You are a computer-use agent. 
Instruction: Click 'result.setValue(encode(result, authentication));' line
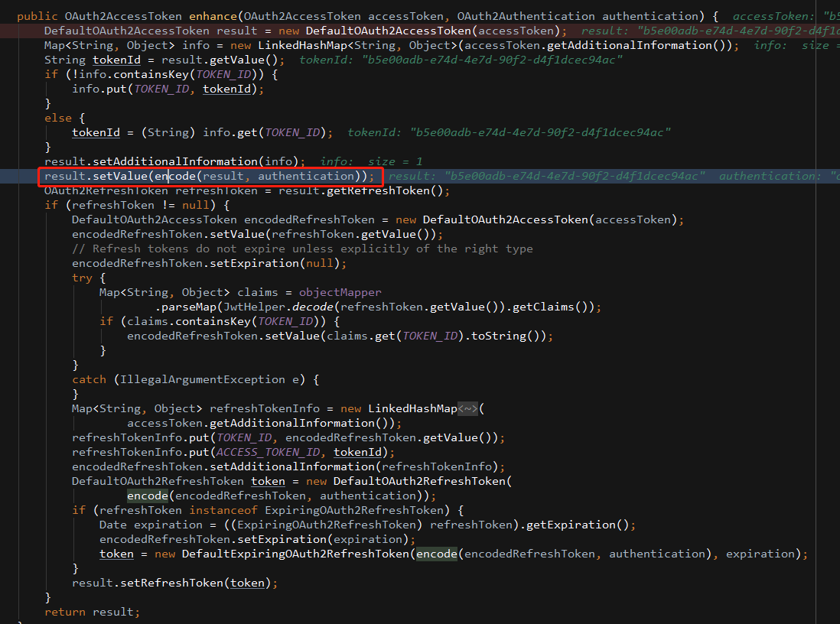click(210, 176)
